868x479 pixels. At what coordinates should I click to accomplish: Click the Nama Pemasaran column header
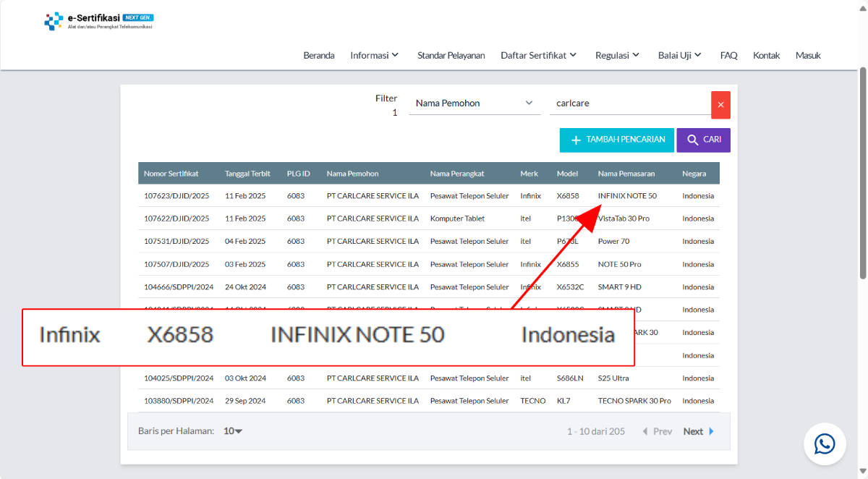(x=628, y=174)
